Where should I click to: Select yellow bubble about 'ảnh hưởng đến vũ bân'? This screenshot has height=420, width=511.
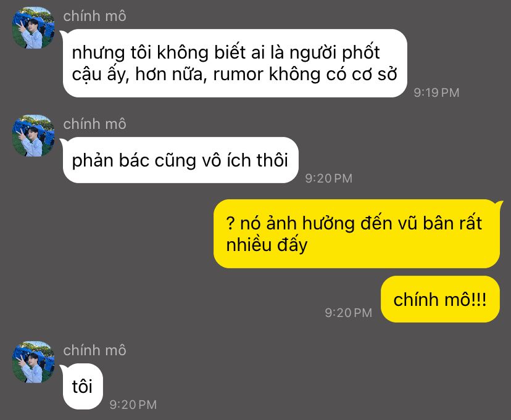[x=357, y=234]
